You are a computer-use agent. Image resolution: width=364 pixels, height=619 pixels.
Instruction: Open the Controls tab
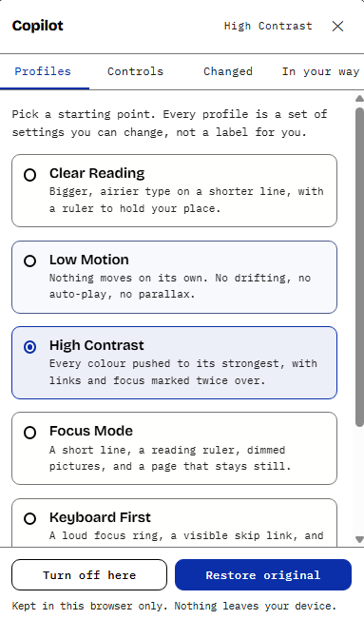(x=135, y=71)
